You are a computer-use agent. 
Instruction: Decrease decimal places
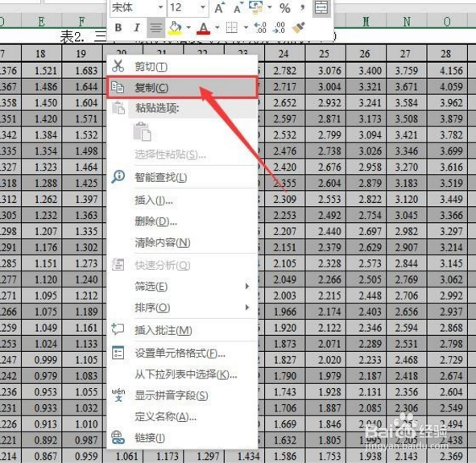click(279, 27)
